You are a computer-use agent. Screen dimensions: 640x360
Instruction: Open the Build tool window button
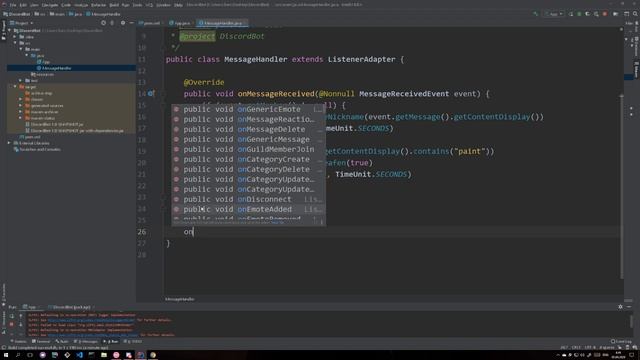tap(62, 341)
